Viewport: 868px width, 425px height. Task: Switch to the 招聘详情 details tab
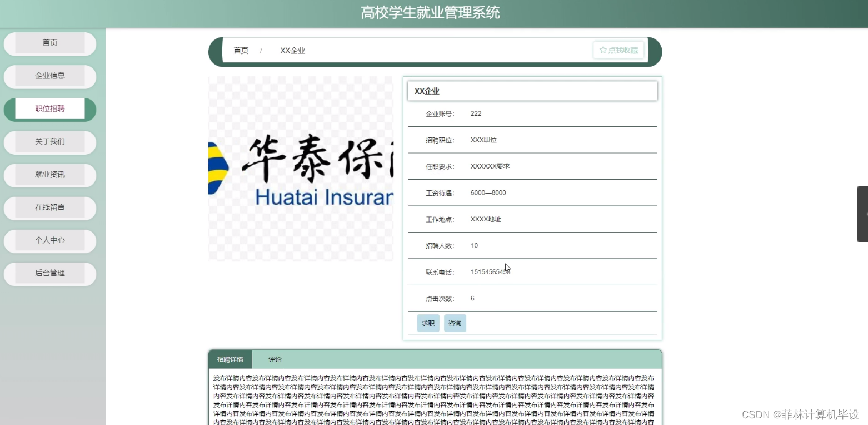point(230,359)
